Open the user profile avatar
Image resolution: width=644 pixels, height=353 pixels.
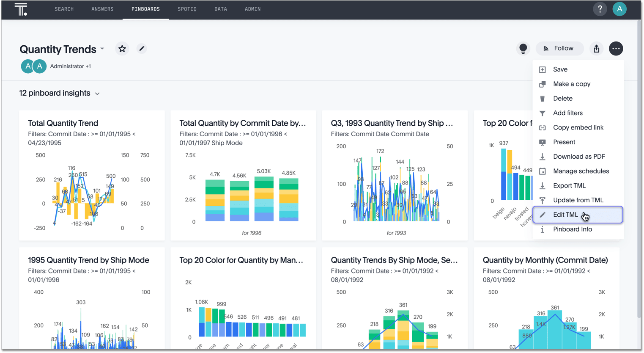(x=619, y=9)
